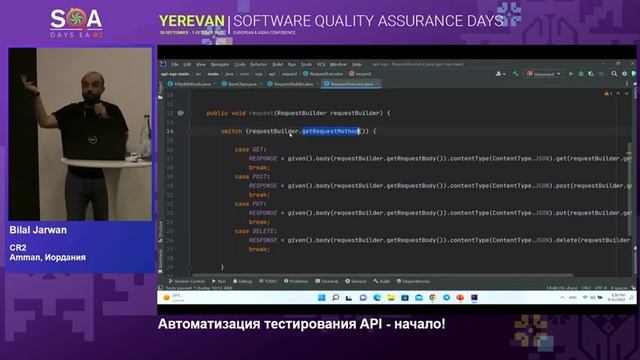Click the Windows Start button
This screenshot has height=360, width=640.
[322, 298]
